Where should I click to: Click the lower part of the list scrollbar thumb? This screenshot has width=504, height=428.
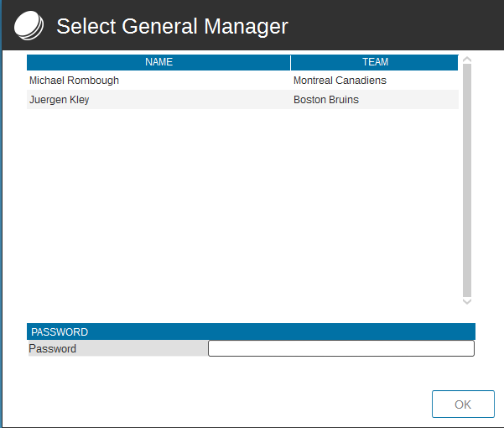click(x=467, y=274)
